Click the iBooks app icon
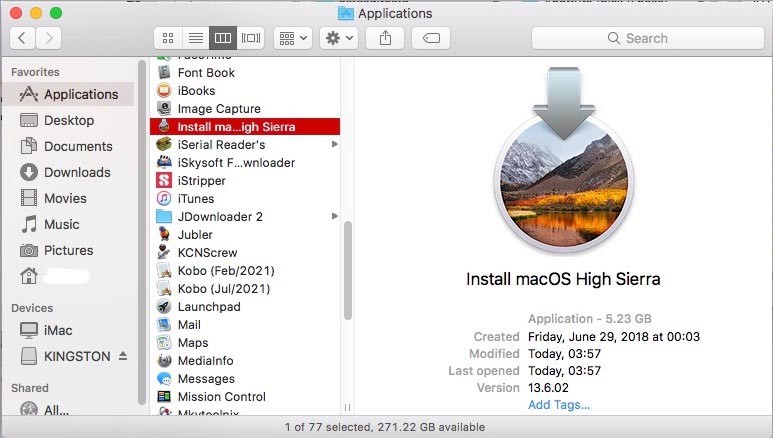The width and height of the screenshot is (773, 438). click(x=164, y=91)
